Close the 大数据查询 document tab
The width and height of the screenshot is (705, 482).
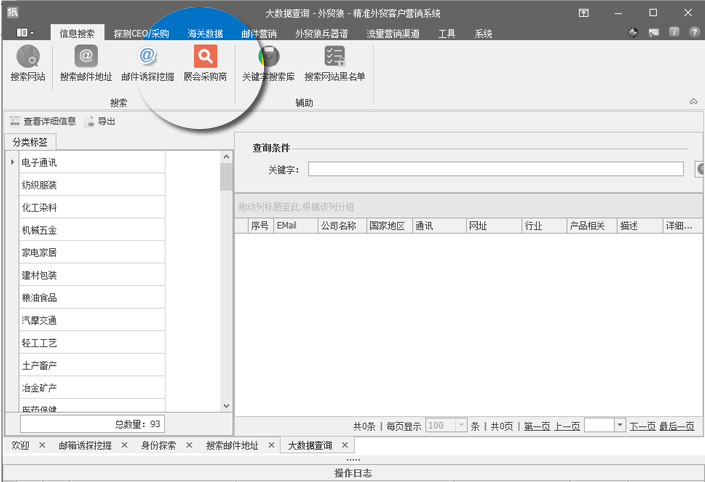(x=345, y=445)
